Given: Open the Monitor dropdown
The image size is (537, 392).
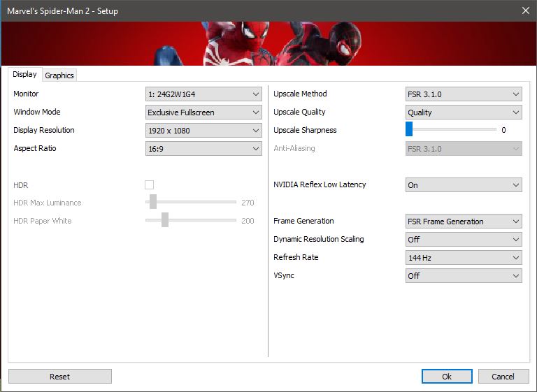Looking at the screenshot, I should pyautogui.click(x=203, y=94).
